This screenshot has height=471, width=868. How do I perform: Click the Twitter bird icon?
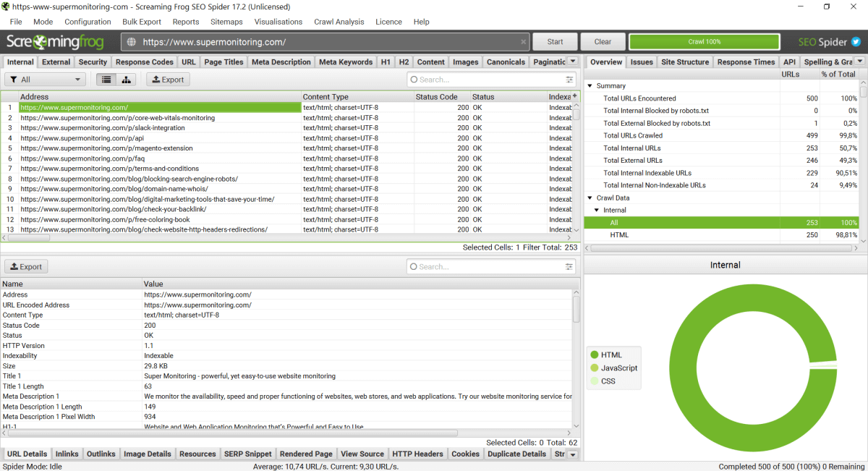pyautogui.click(x=856, y=42)
